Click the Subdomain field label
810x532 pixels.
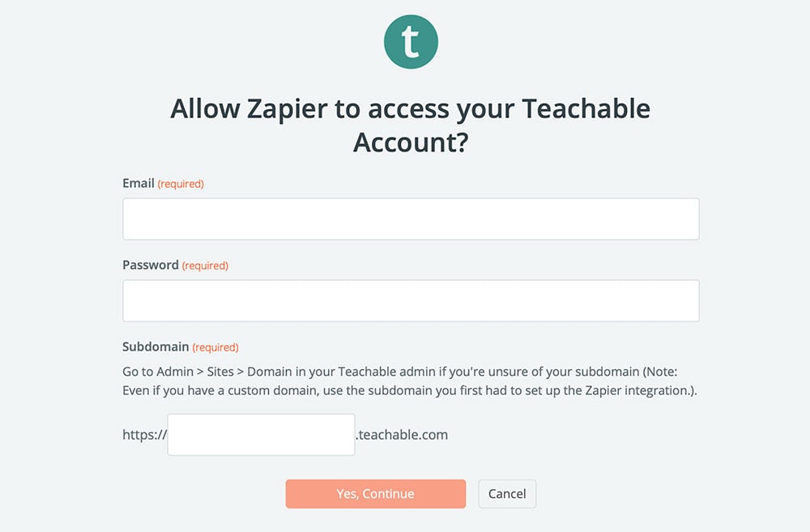[x=156, y=347]
